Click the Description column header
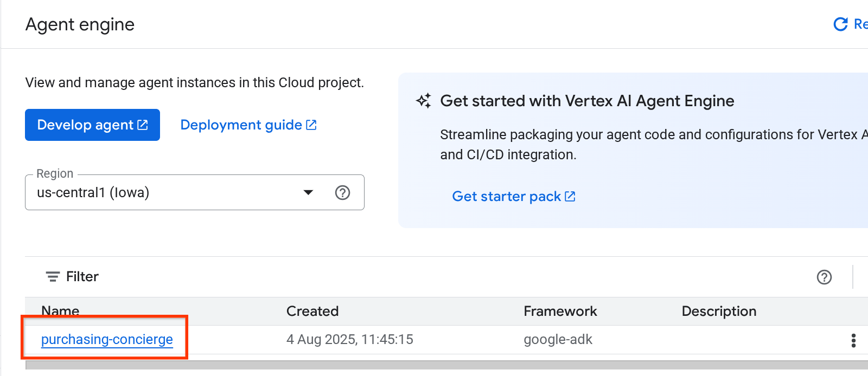 click(719, 311)
